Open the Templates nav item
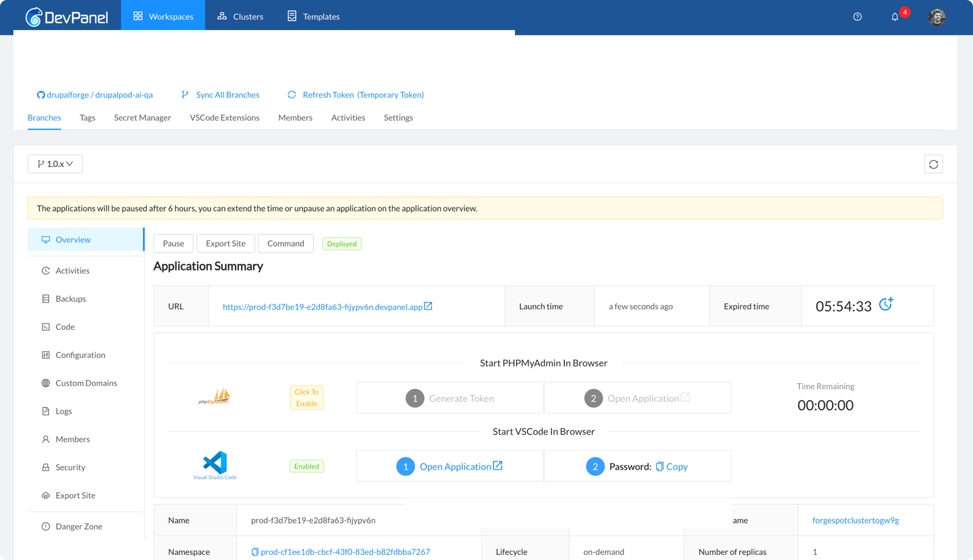 314,16
